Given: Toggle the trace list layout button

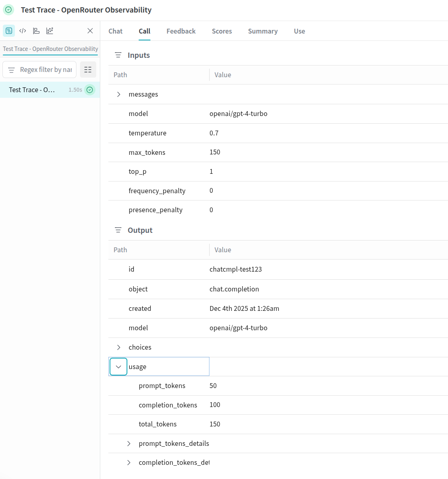Looking at the screenshot, I should [88, 70].
